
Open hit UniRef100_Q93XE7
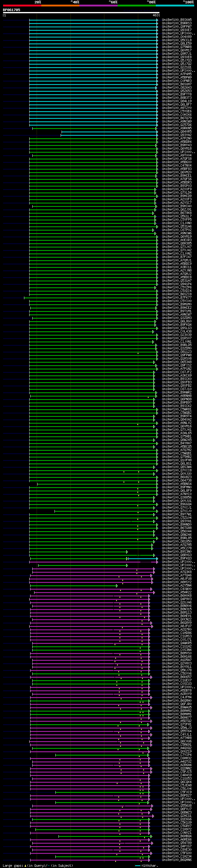177,30
